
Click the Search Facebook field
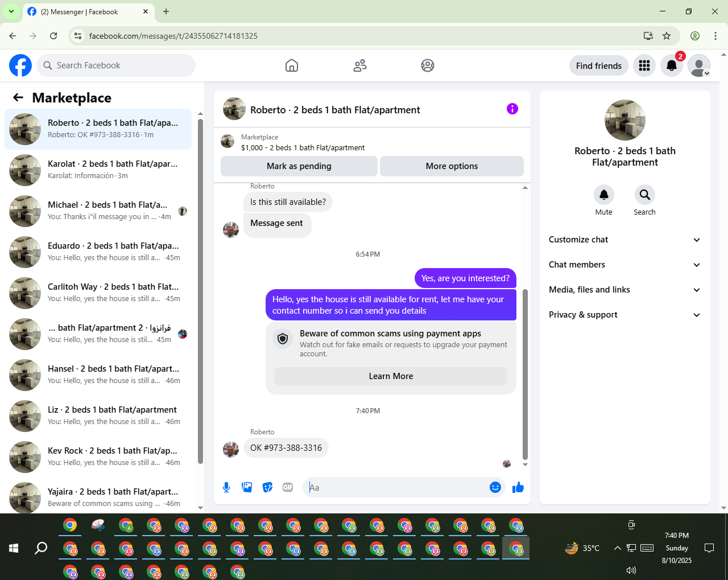click(x=116, y=65)
